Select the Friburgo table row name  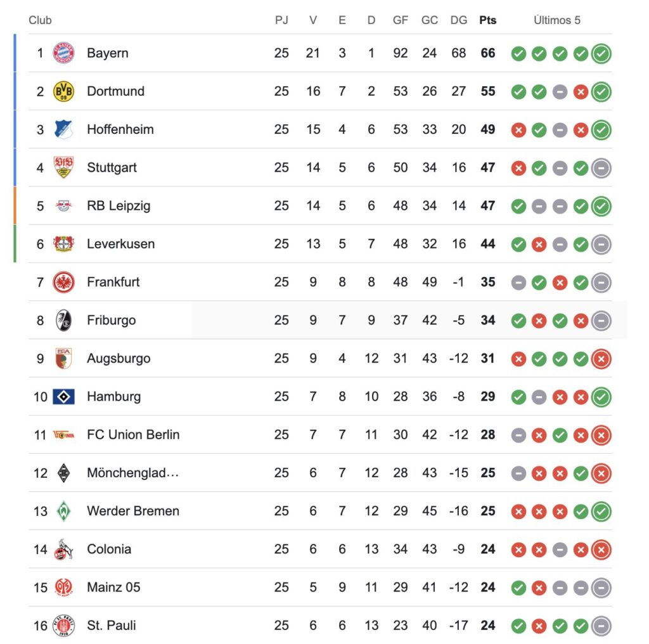[112, 320]
